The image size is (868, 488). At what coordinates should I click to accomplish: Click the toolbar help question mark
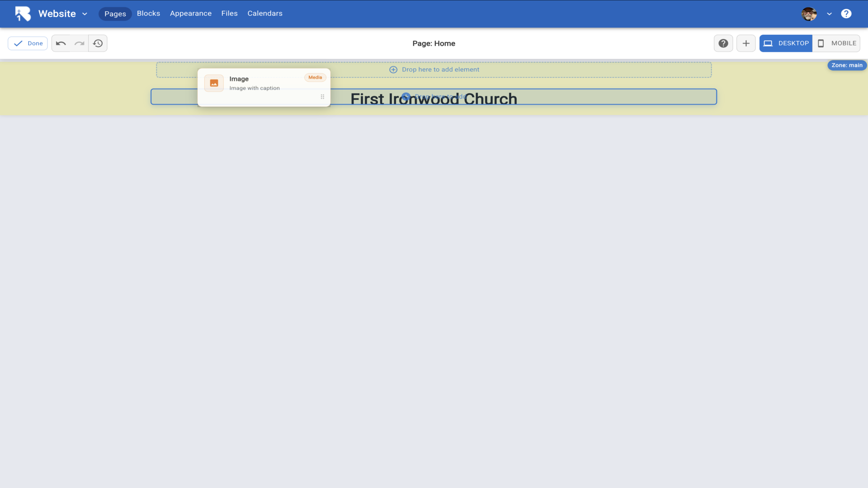coord(723,43)
